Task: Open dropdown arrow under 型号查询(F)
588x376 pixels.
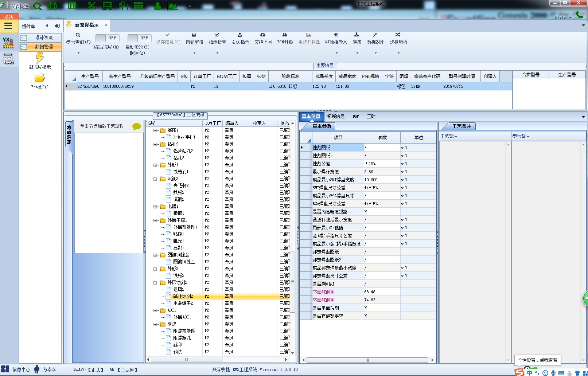Action: 78,53
